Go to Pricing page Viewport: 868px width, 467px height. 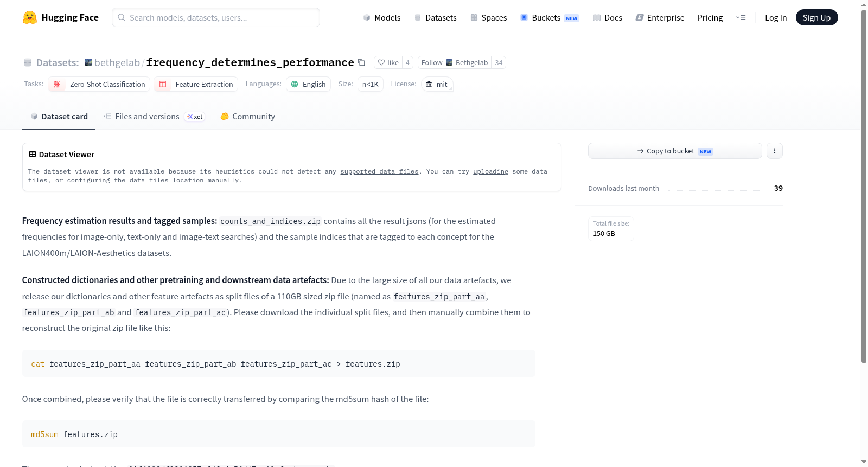(x=710, y=17)
